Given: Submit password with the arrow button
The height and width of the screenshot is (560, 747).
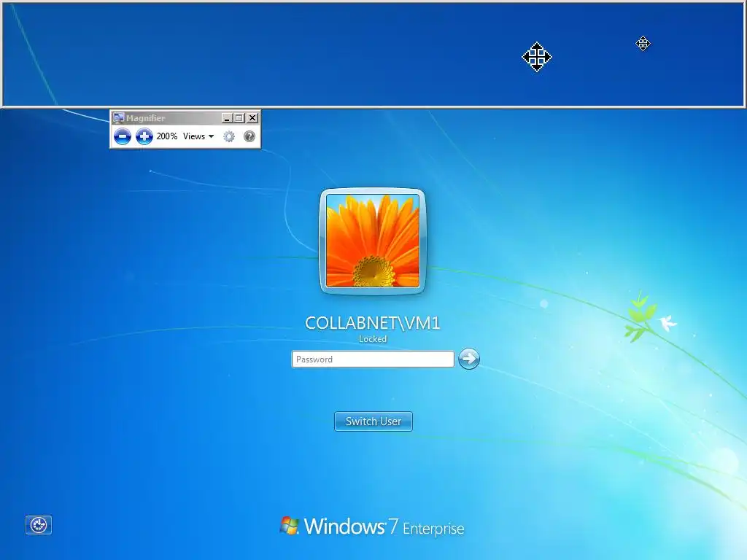Looking at the screenshot, I should [x=469, y=359].
